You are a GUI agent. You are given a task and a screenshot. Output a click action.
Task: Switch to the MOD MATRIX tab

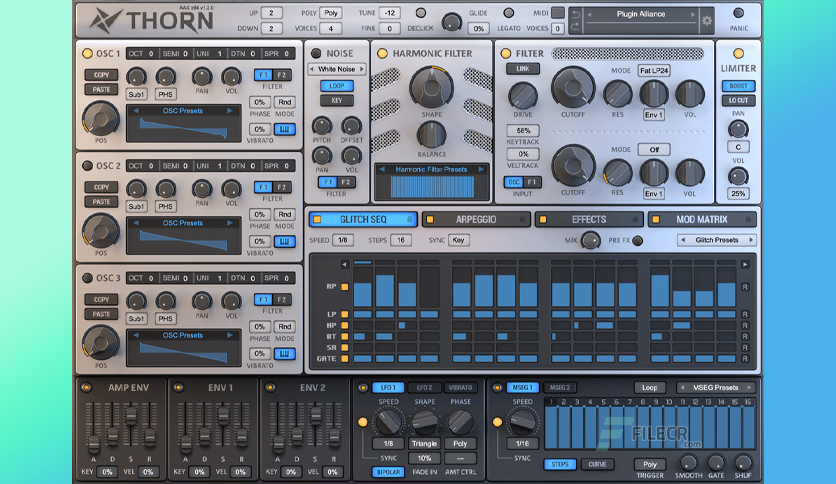click(x=702, y=219)
